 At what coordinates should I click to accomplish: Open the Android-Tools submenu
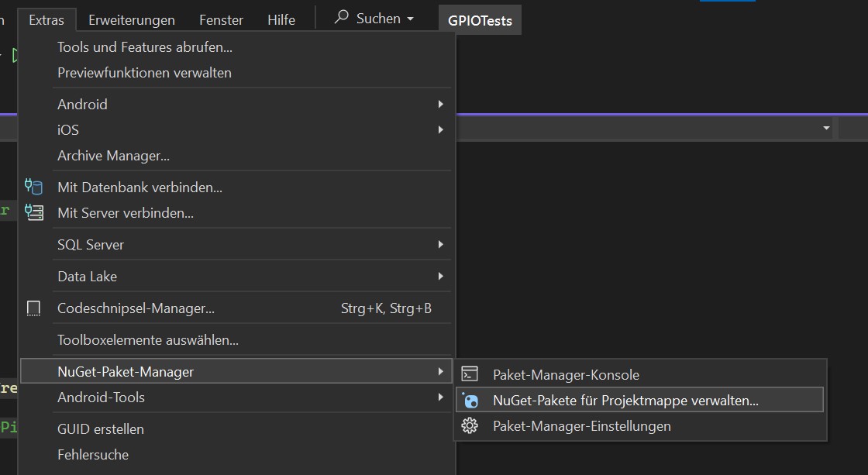tap(440, 398)
